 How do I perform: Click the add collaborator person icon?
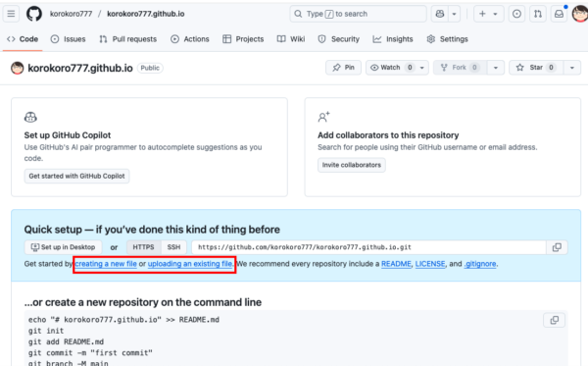coord(324,117)
